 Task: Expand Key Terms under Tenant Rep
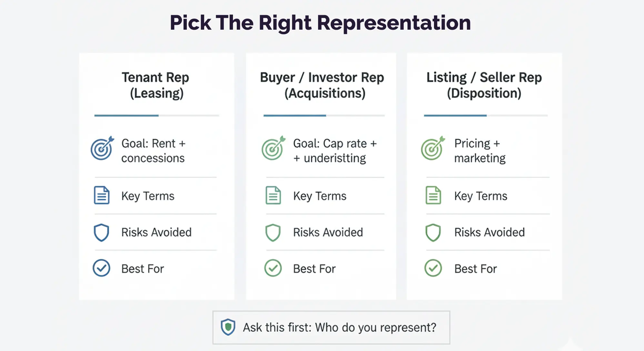click(148, 196)
